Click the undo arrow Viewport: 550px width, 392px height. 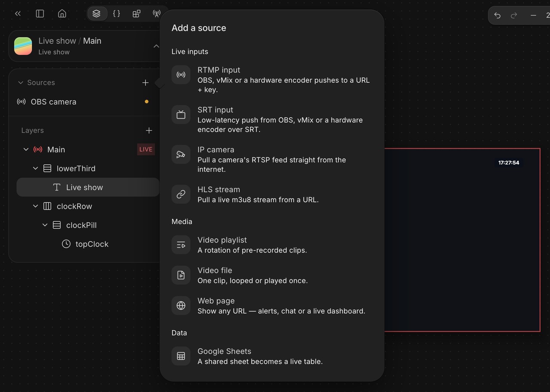(498, 15)
